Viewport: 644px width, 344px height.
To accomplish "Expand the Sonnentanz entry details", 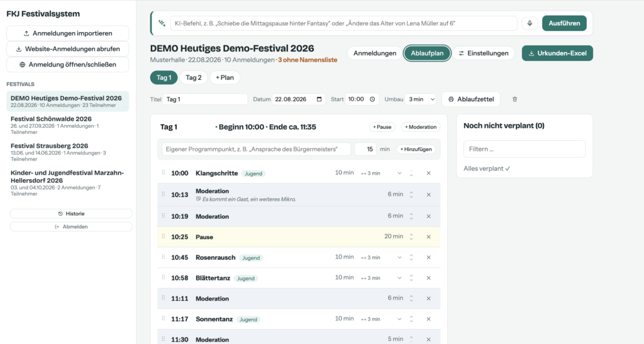I will (x=399, y=319).
